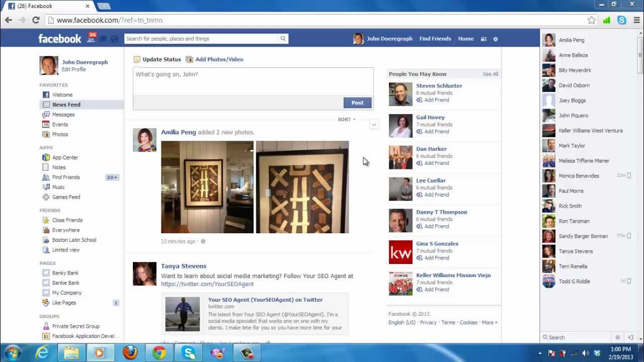
Task: Open Windows Start menu
Action: point(13,353)
